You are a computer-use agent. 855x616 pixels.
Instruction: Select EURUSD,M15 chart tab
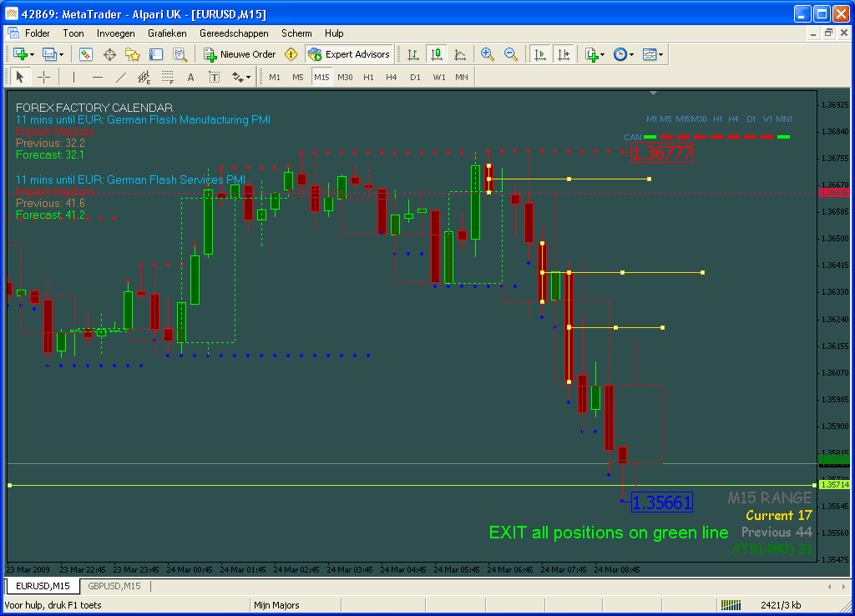point(43,586)
